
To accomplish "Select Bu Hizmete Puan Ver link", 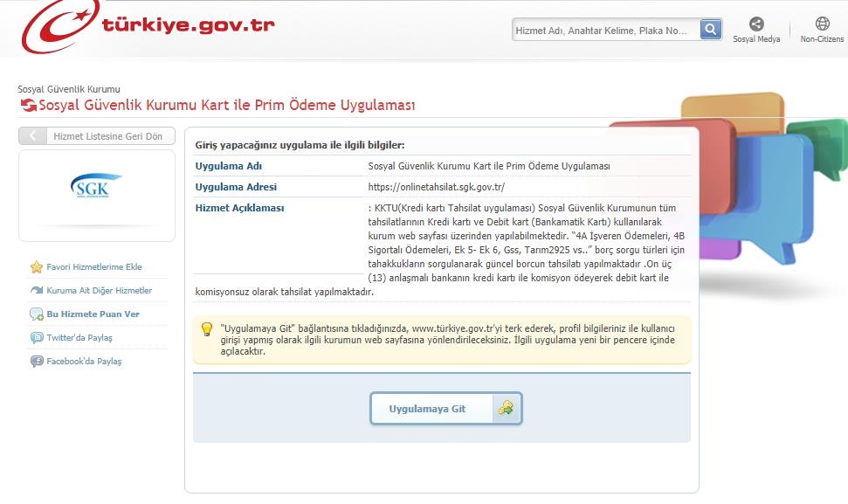I will (x=93, y=314).
